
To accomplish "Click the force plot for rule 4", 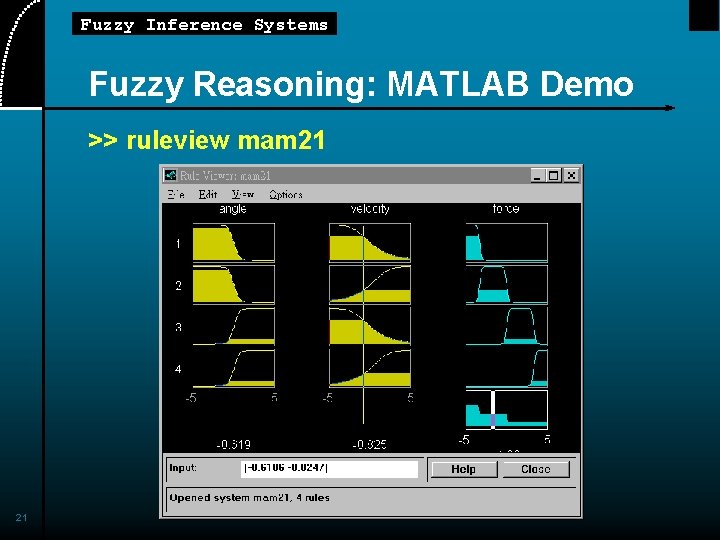I will pyautogui.click(x=507, y=368).
